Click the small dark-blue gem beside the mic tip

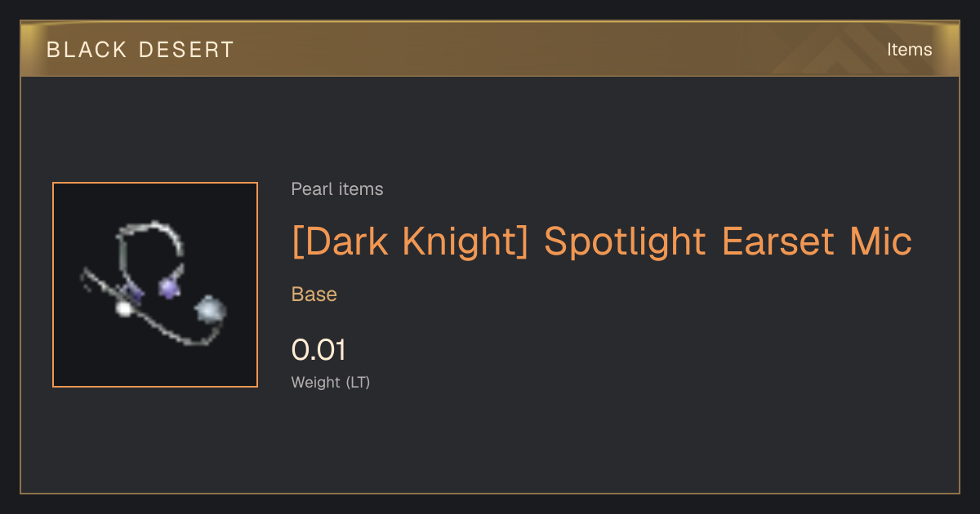pyautogui.click(x=136, y=292)
